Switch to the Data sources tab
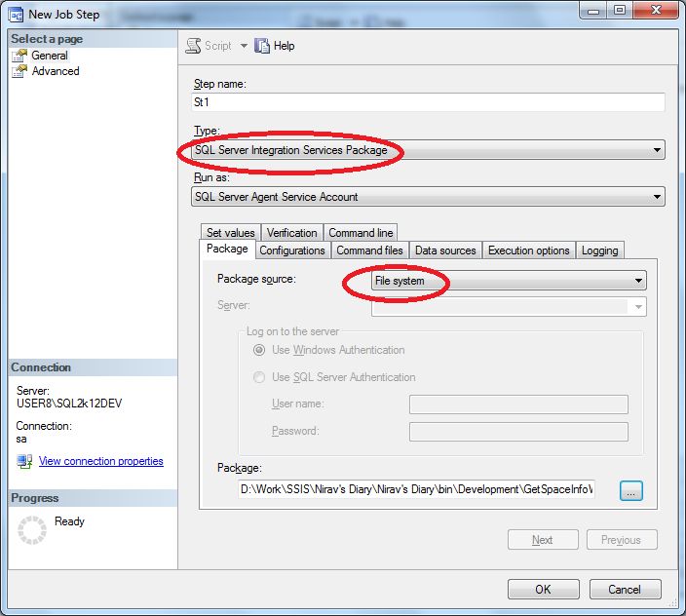Image resolution: width=686 pixels, height=616 pixels. click(x=445, y=250)
